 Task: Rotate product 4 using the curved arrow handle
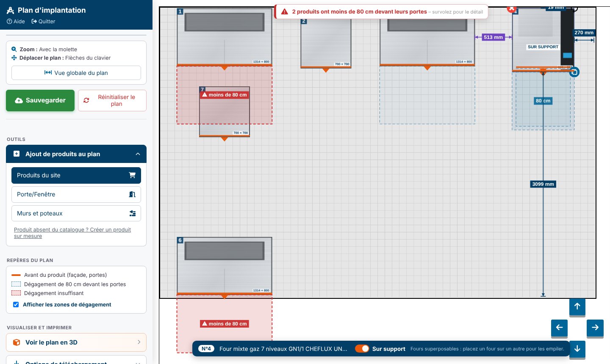click(x=574, y=8)
